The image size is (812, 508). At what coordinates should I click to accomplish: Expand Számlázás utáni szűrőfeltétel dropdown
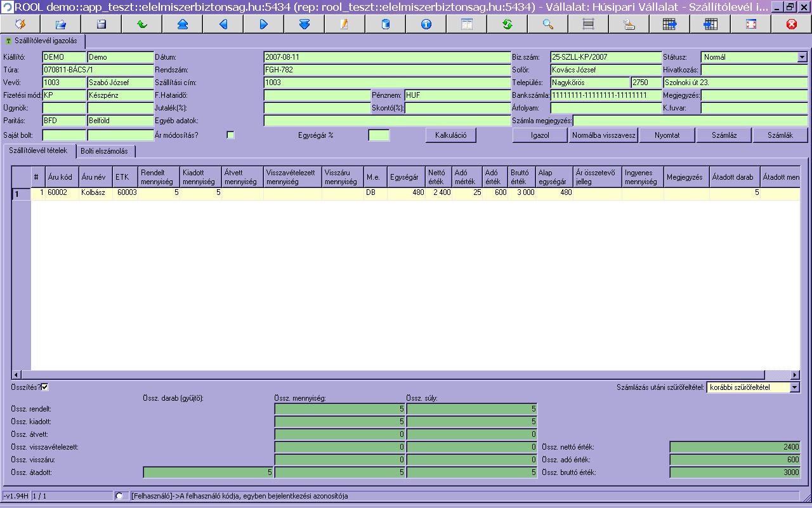point(794,387)
